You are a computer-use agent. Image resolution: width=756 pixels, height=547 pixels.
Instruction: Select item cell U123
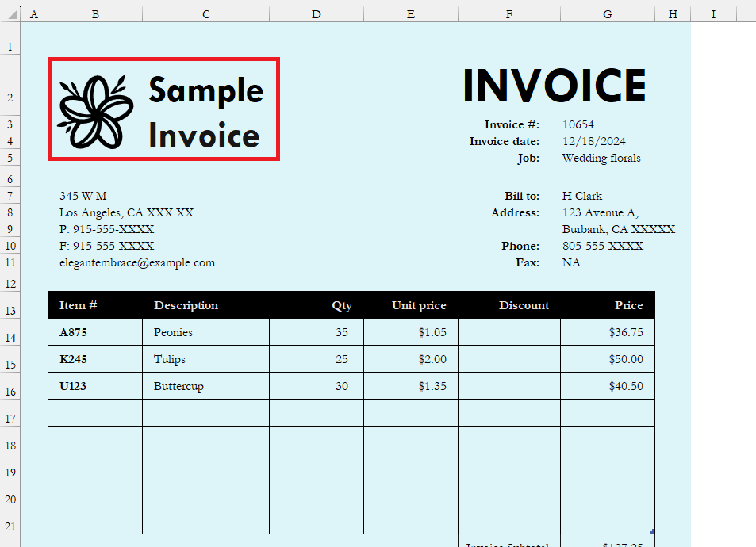click(x=95, y=386)
